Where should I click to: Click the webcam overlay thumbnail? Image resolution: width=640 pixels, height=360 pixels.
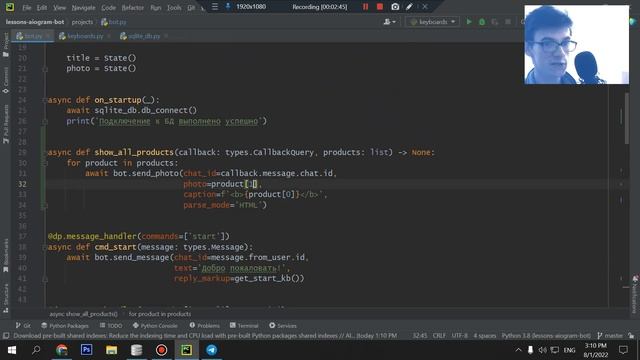pyautogui.click(x=577, y=44)
